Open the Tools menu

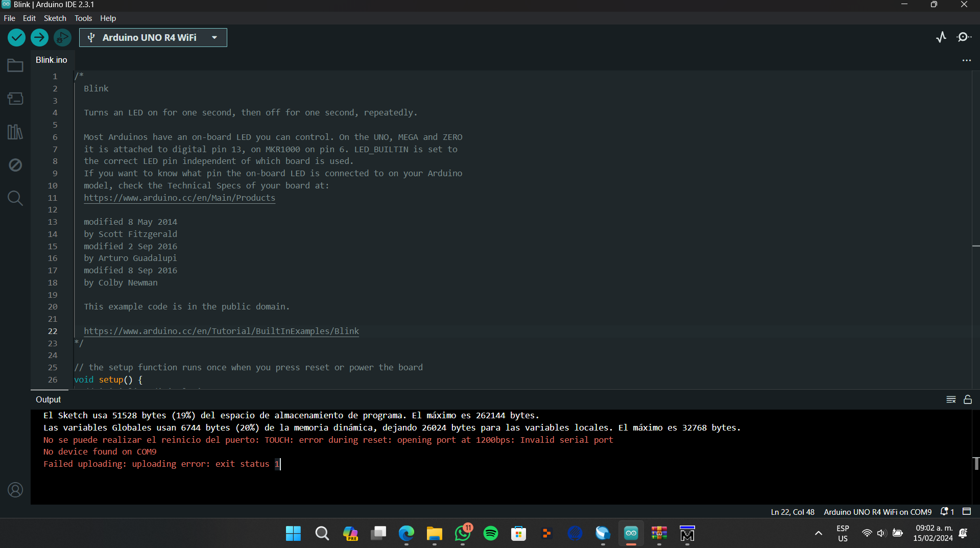tap(83, 18)
